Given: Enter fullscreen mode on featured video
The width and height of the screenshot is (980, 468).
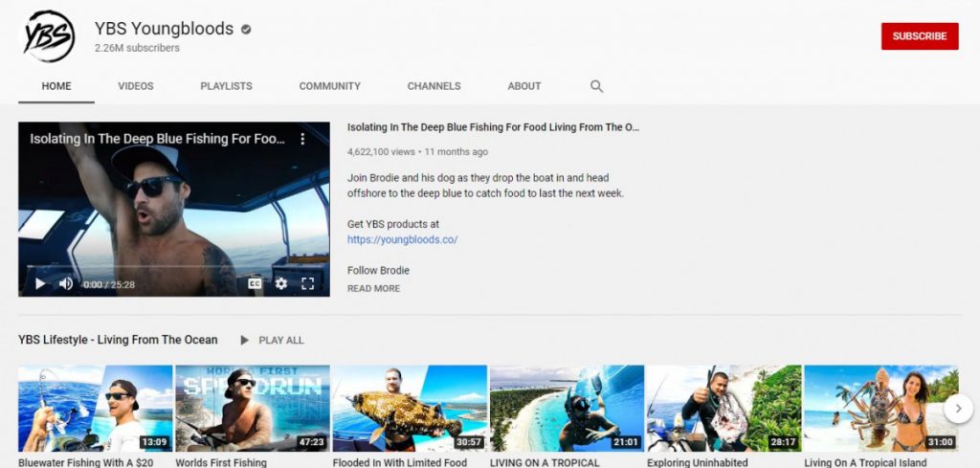Looking at the screenshot, I should 307,283.
